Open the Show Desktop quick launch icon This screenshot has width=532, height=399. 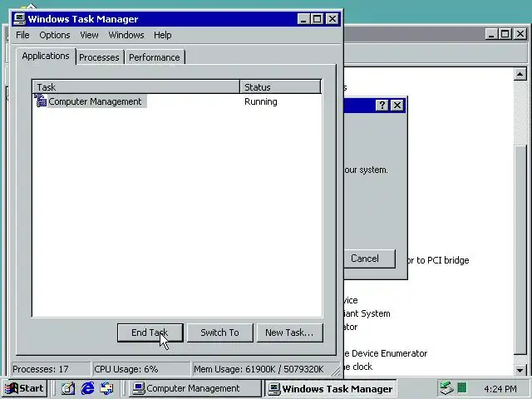(68, 388)
